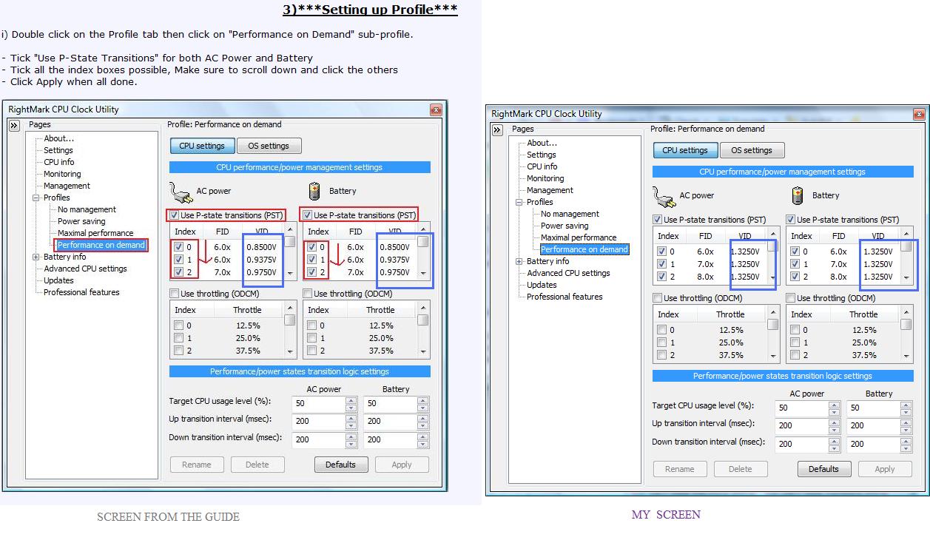Image resolution: width=930 pixels, height=560 pixels.
Task: Click Battery Throttle column header in guide window
Action: point(380,310)
